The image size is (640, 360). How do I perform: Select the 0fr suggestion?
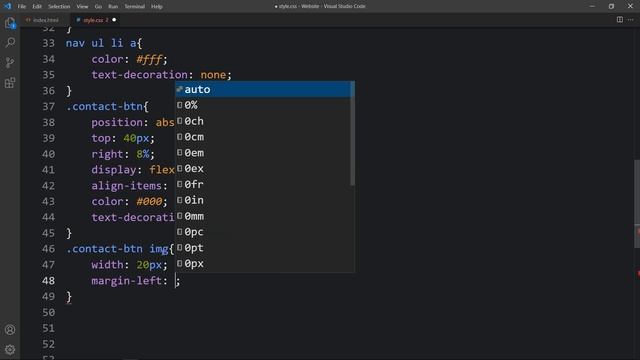pyautogui.click(x=263, y=184)
